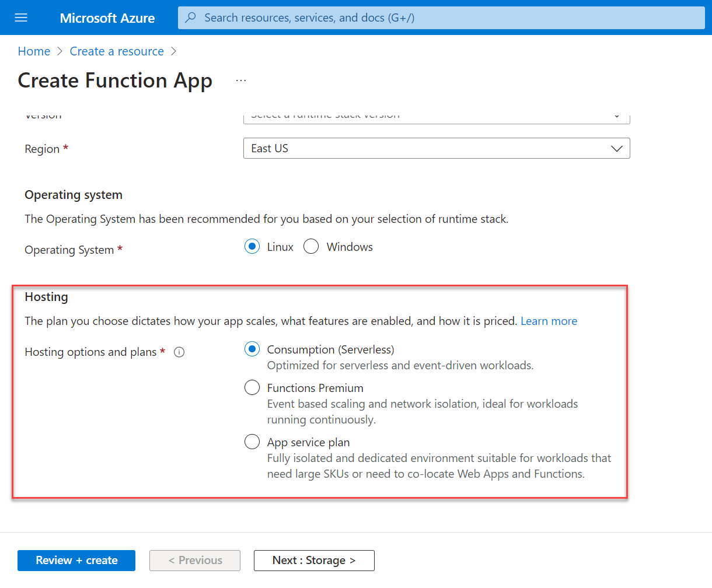Click the Version dropdown chevron
The height and width of the screenshot is (588, 712).
tap(616, 115)
